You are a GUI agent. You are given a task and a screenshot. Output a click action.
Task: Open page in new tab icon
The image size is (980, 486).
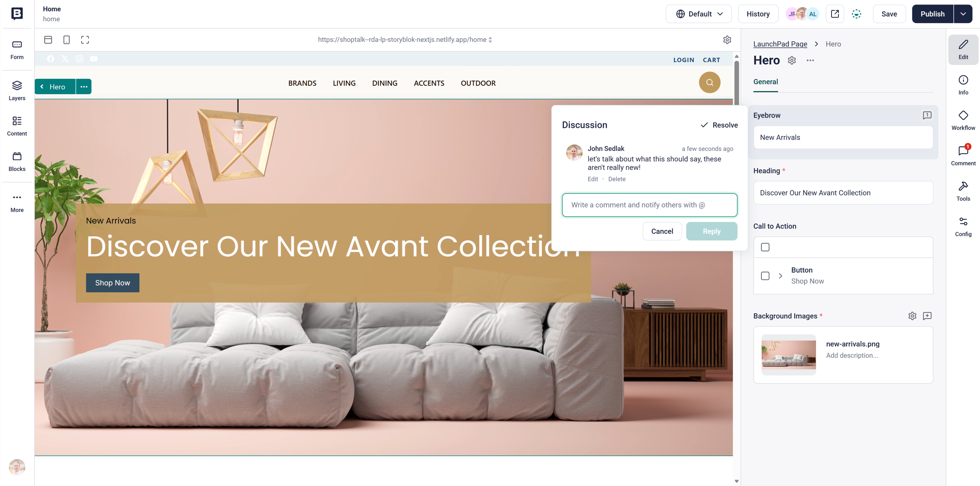click(x=835, y=14)
